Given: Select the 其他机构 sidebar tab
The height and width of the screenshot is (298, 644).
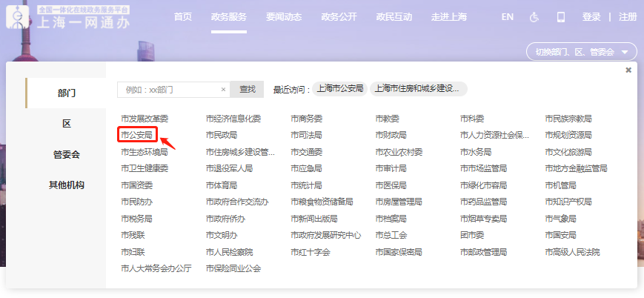Looking at the screenshot, I should coord(66,185).
